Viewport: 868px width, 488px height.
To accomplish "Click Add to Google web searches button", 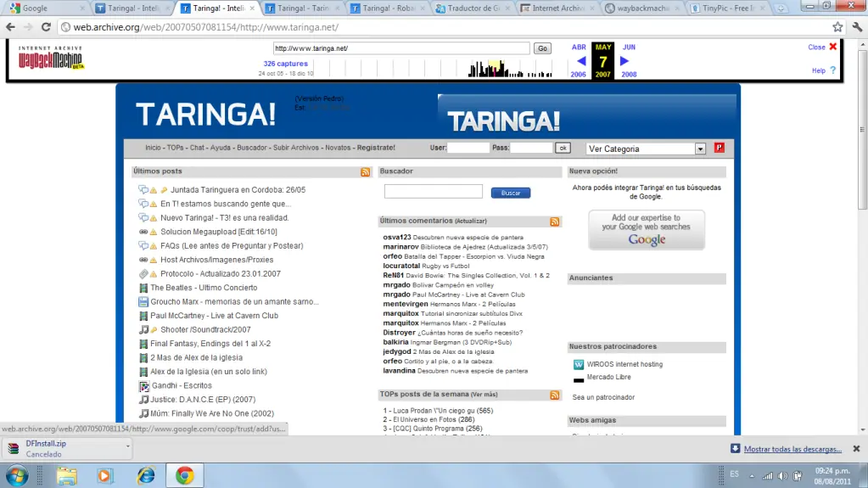I will pos(647,229).
